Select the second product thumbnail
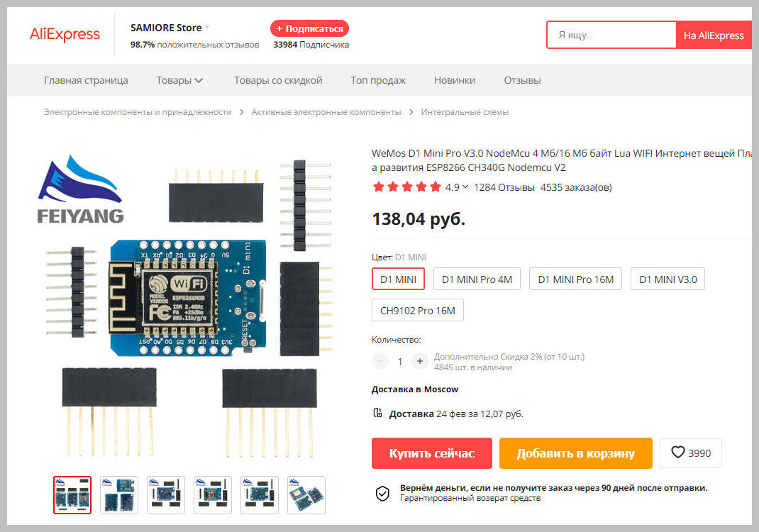The image size is (759, 532). pos(119,494)
